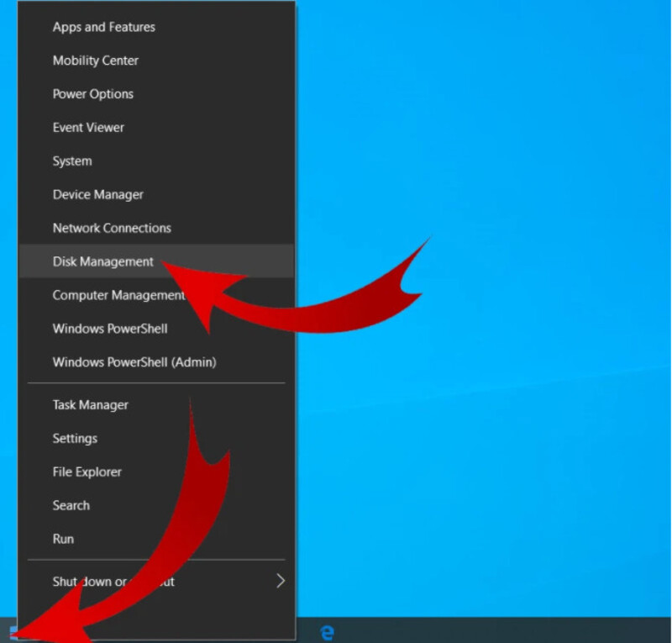Image resolution: width=672 pixels, height=643 pixels.
Task: Expand the Shut down or sign out submenu arrow
Action: pyautogui.click(x=281, y=582)
